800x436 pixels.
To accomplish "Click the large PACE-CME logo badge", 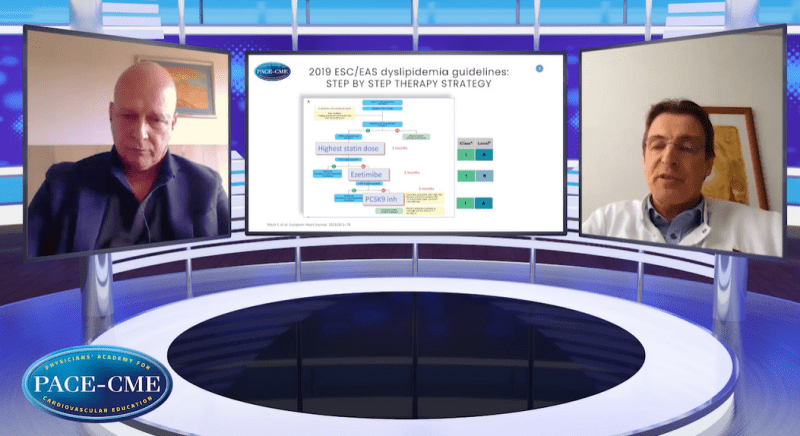I will (97, 383).
